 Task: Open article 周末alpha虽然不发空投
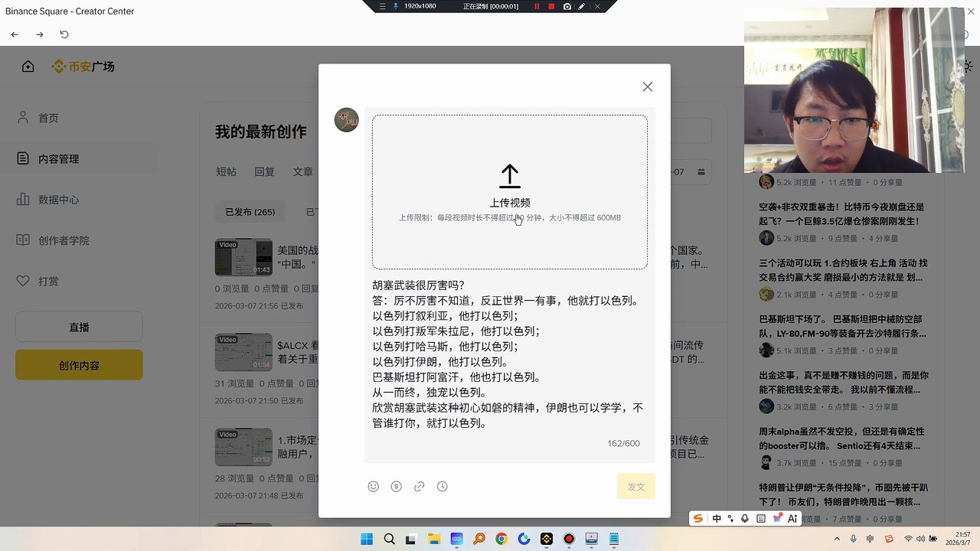[842, 439]
